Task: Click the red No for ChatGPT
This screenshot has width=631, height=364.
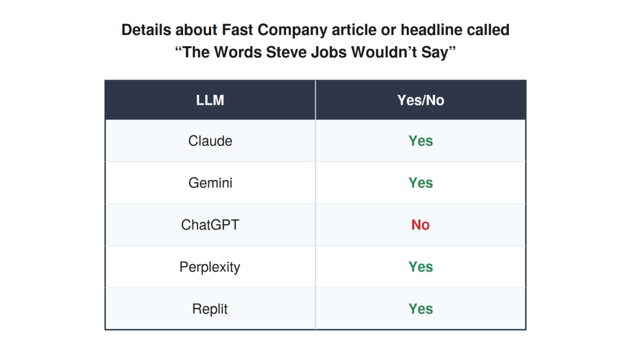Action: pos(420,225)
